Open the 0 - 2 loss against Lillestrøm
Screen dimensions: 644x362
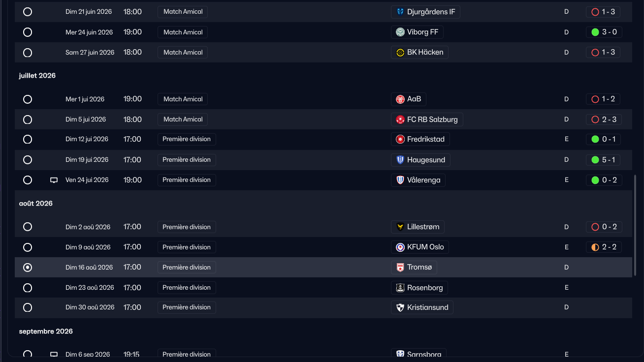coord(604,227)
